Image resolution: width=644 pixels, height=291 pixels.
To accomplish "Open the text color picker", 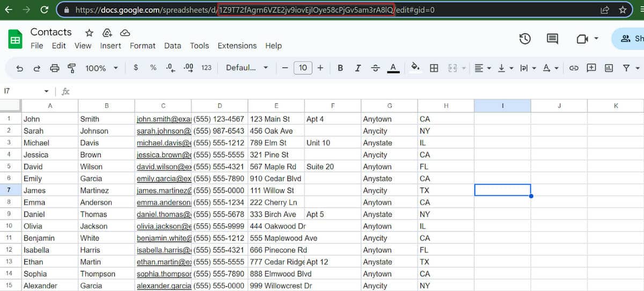I will [393, 68].
